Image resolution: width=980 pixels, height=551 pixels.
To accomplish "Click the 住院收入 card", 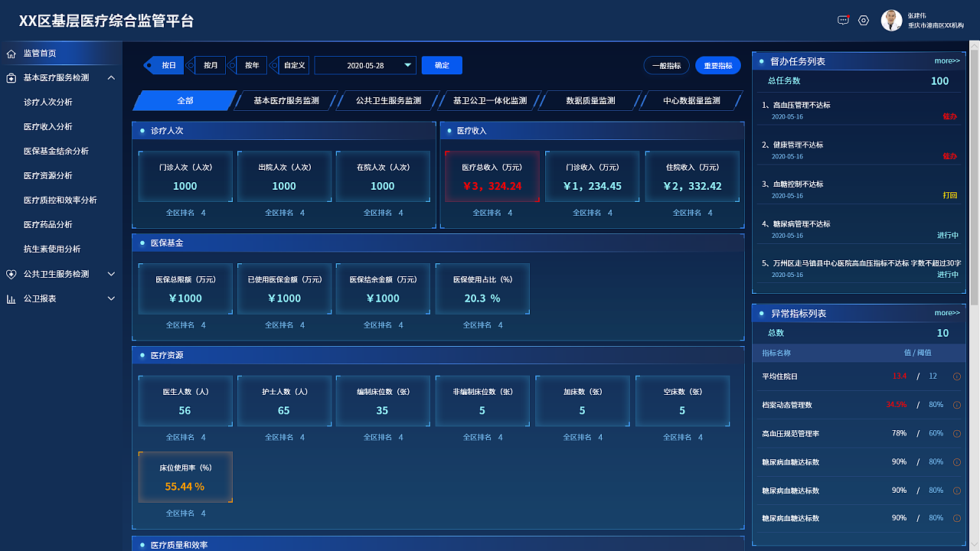I will tap(692, 177).
